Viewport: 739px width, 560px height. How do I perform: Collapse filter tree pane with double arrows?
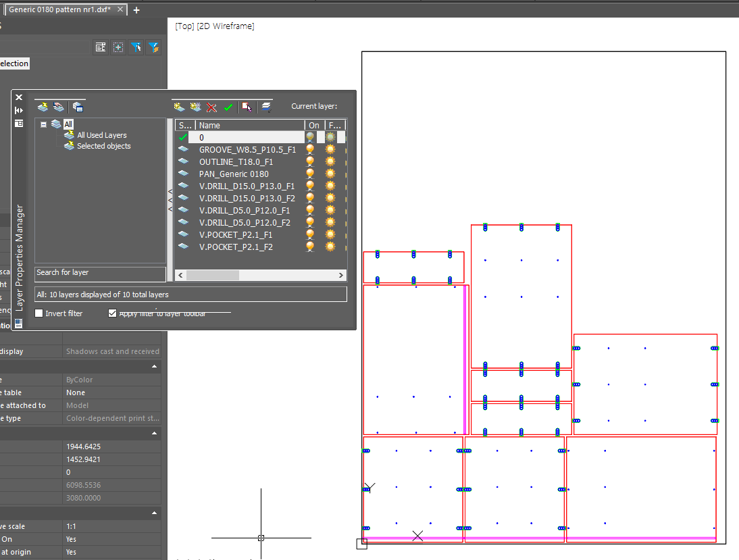tap(170, 200)
